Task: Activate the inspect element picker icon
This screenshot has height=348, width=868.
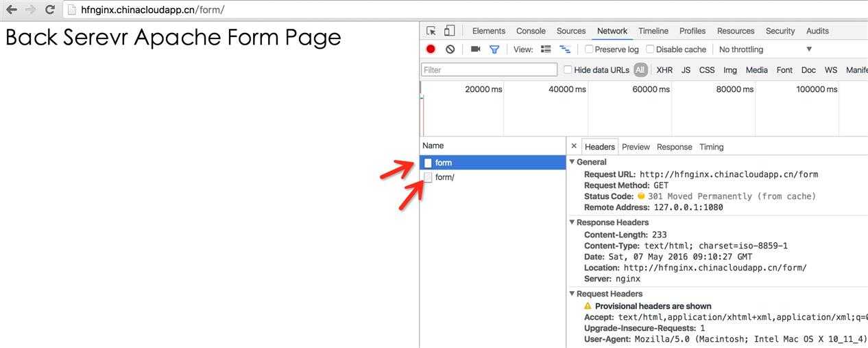Action: (x=431, y=31)
